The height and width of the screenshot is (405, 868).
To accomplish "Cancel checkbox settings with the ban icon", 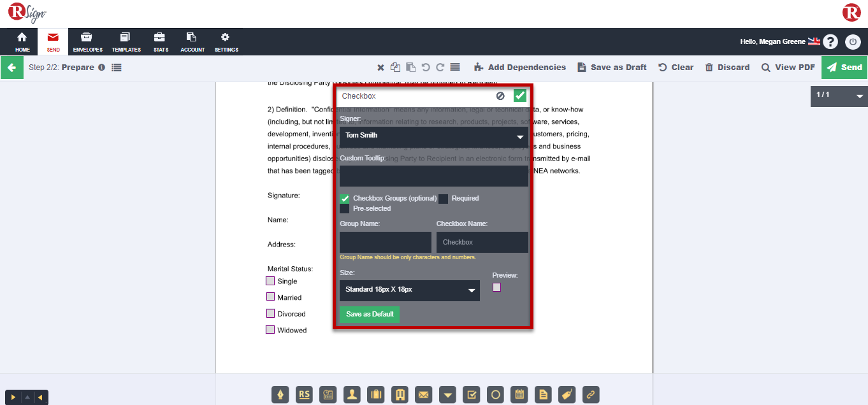I will pyautogui.click(x=500, y=96).
